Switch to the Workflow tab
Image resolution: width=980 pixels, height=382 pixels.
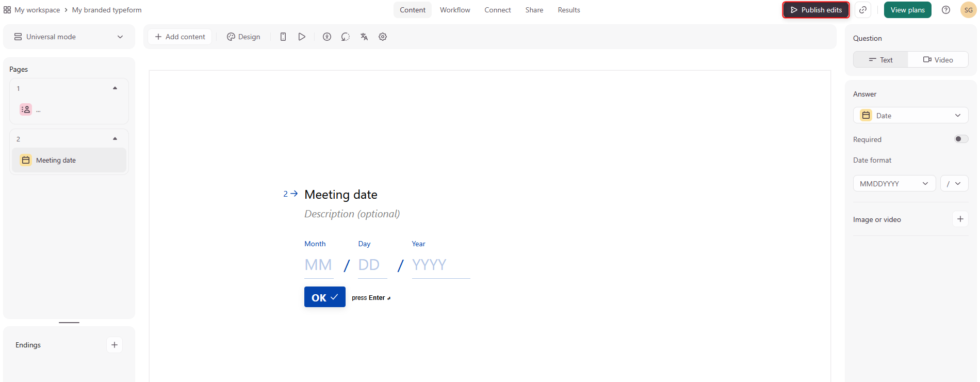[x=455, y=10]
